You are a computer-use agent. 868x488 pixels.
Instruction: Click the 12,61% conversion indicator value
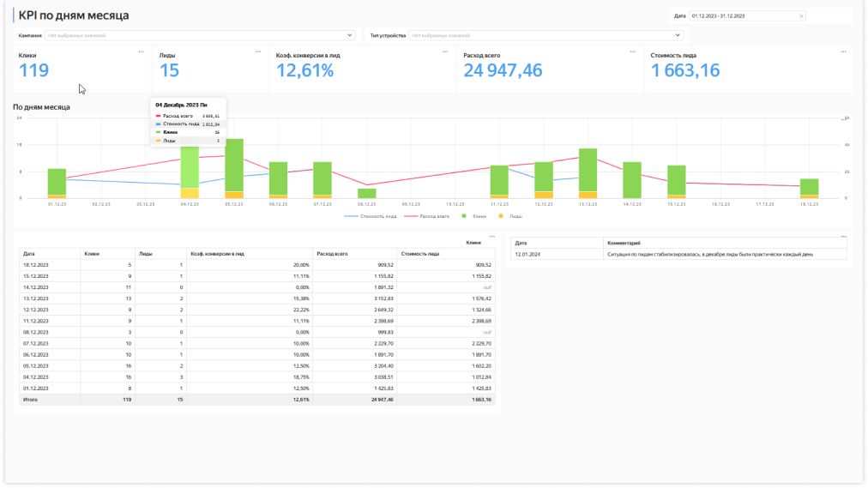point(305,70)
